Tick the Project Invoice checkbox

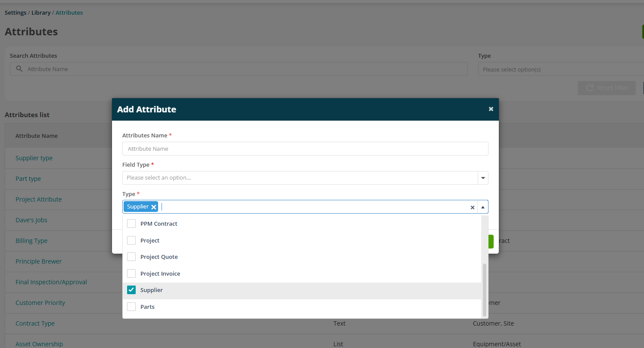131,273
